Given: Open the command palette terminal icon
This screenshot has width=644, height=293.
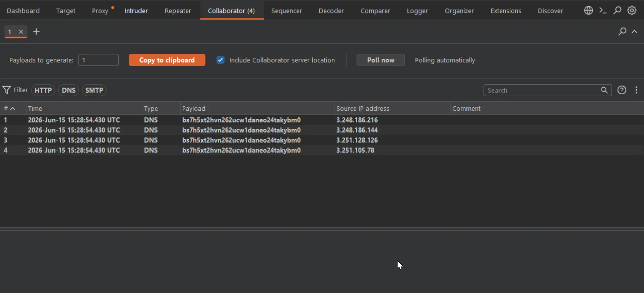Looking at the screenshot, I should [x=603, y=10].
